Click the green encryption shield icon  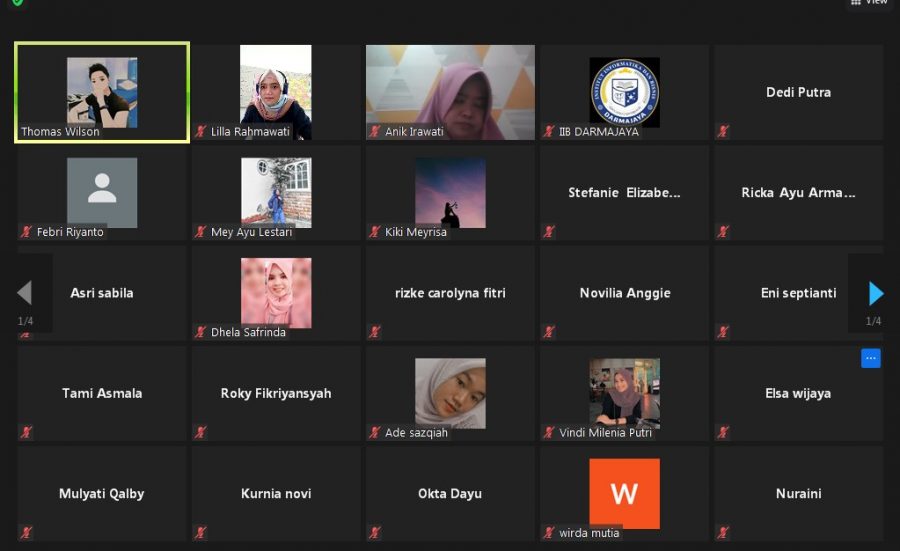(17, 2)
